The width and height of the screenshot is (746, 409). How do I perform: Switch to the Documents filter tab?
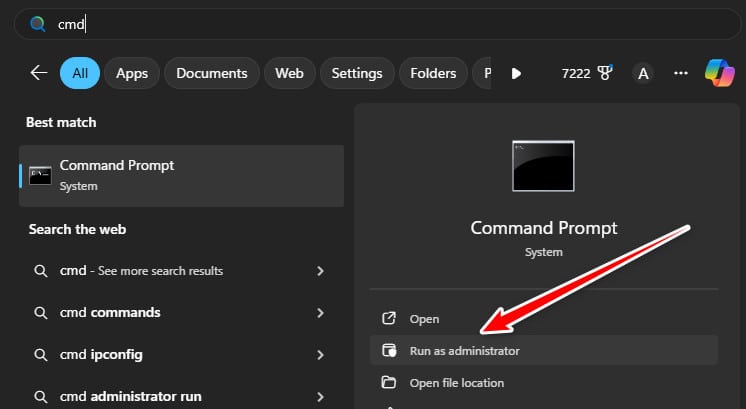212,73
